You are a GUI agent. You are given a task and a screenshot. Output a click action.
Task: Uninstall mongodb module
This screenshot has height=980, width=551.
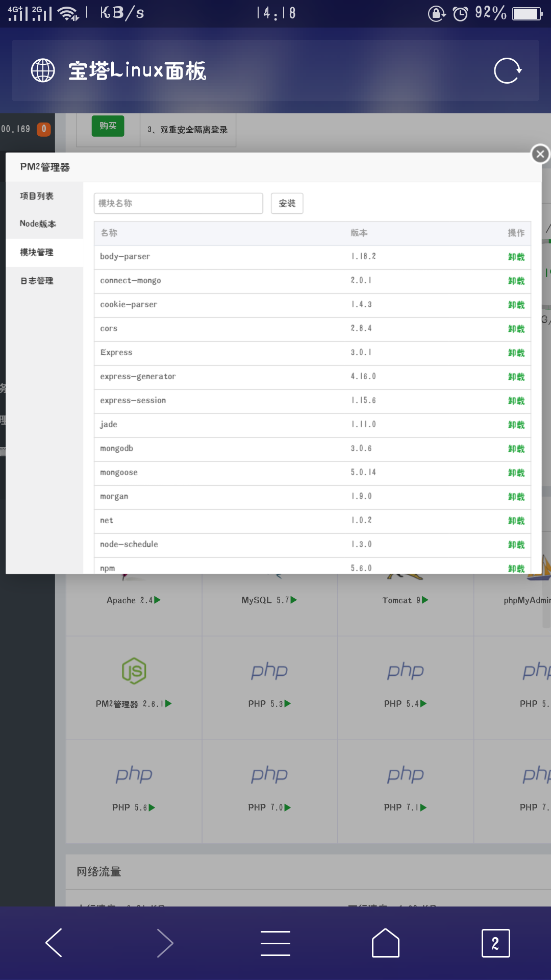[516, 449]
